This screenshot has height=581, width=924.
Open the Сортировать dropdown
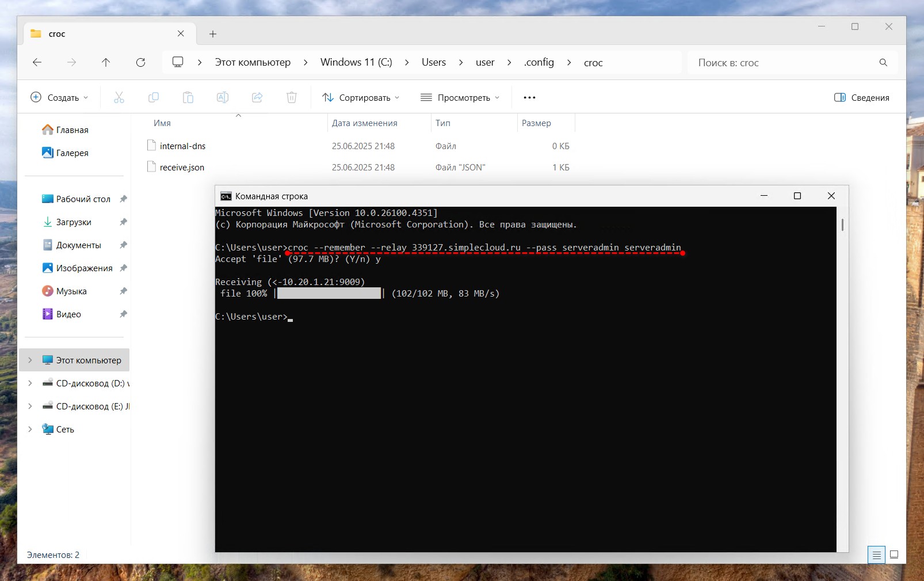(361, 97)
